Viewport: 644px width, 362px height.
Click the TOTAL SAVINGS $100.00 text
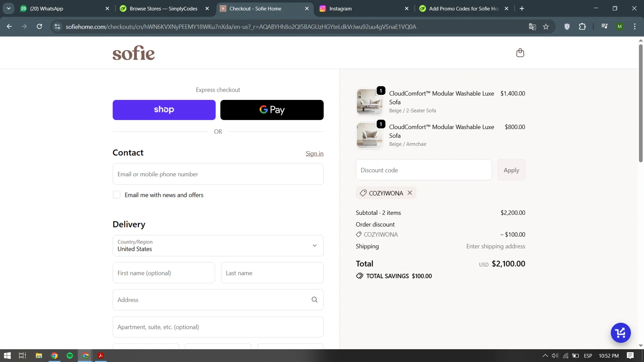tap(399, 276)
